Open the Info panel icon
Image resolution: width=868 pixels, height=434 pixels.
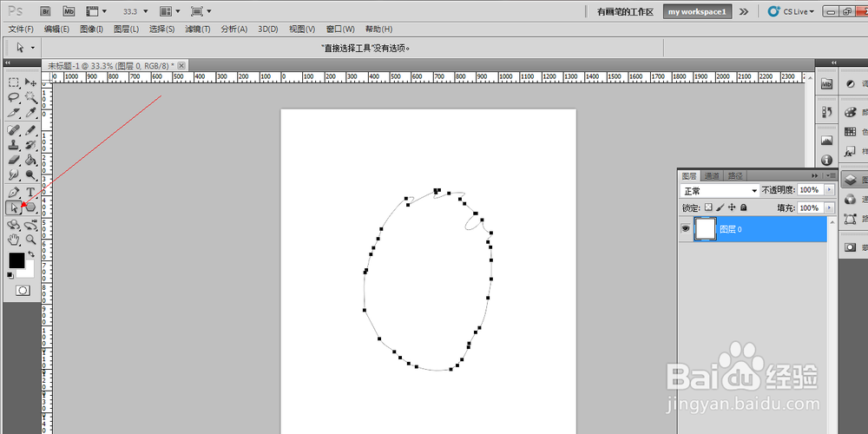(x=827, y=160)
